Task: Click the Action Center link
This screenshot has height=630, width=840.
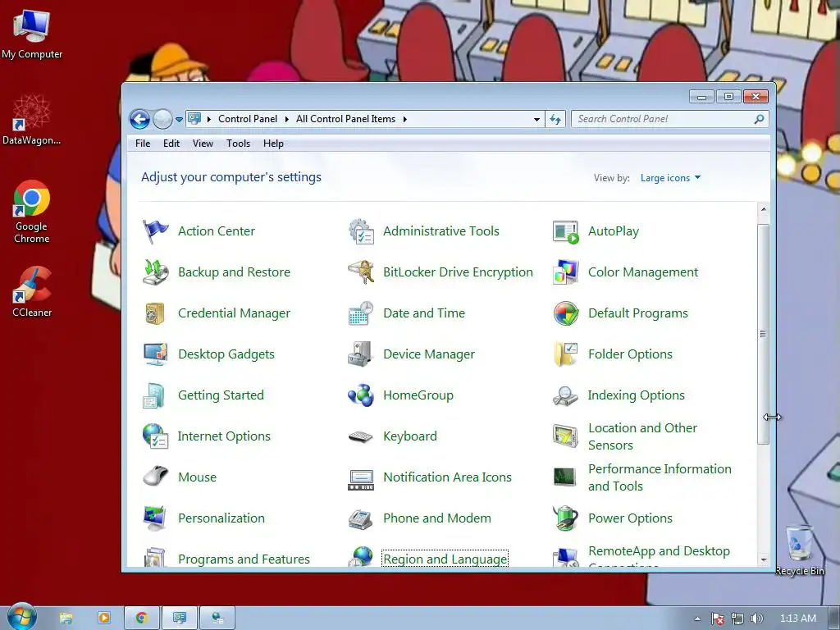Action: tap(217, 231)
